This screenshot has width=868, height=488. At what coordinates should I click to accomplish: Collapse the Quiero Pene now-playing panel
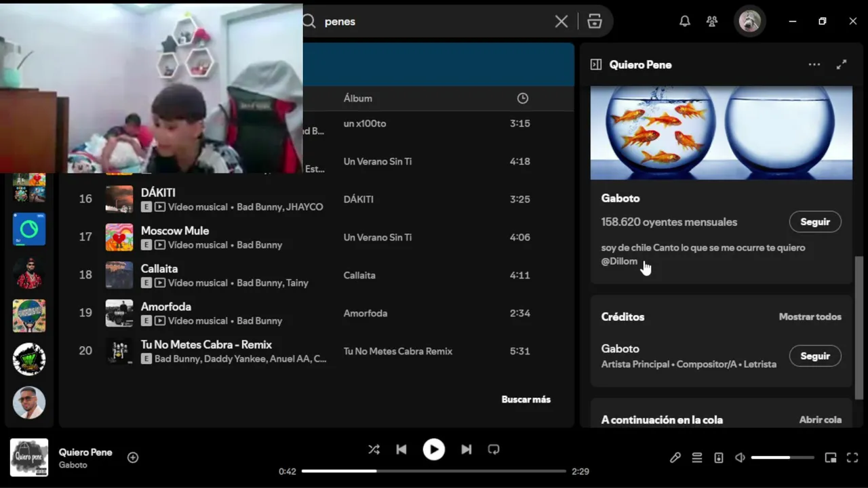click(x=596, y=64)
